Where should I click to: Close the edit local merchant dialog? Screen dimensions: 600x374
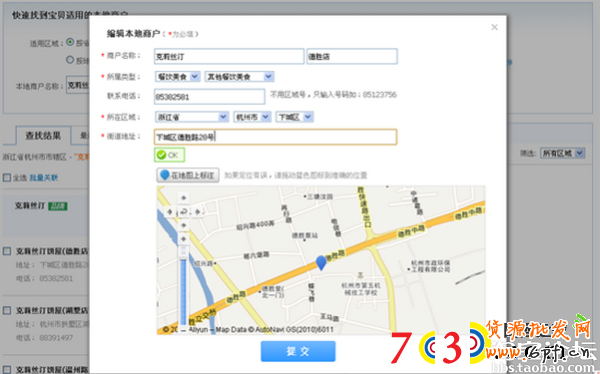click(494, 27)
